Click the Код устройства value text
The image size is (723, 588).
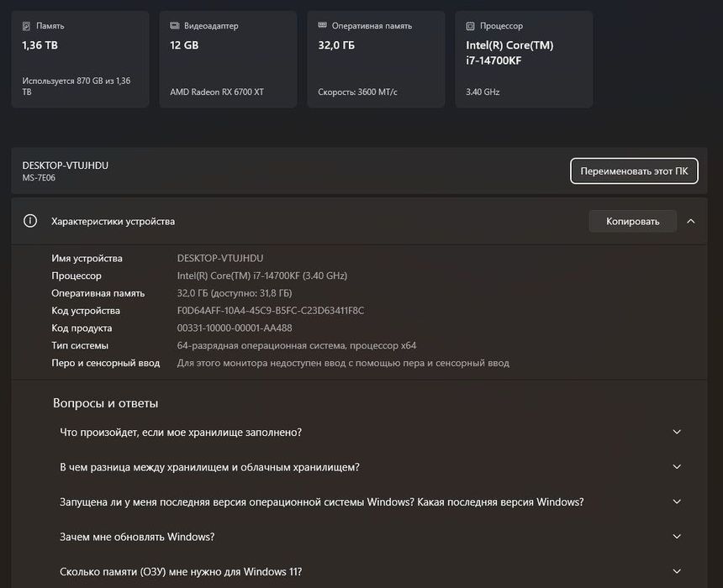click(x=271, y=311)
